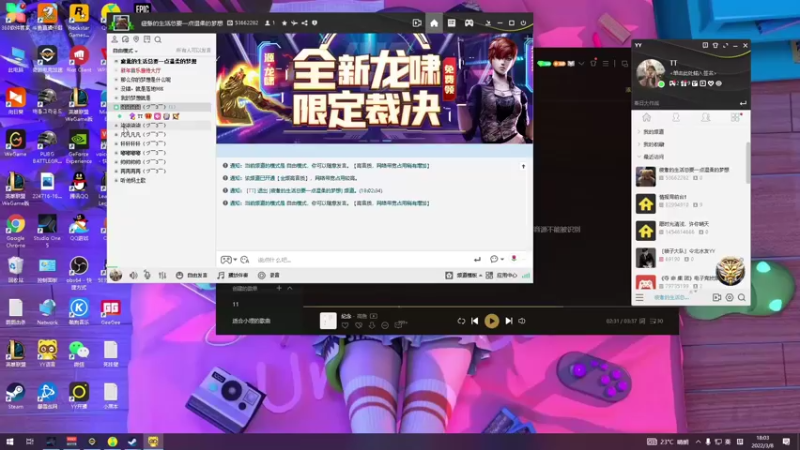800x450 pixels.
Task: Click the video play icon in channel title bar
Action: point(417,23)
